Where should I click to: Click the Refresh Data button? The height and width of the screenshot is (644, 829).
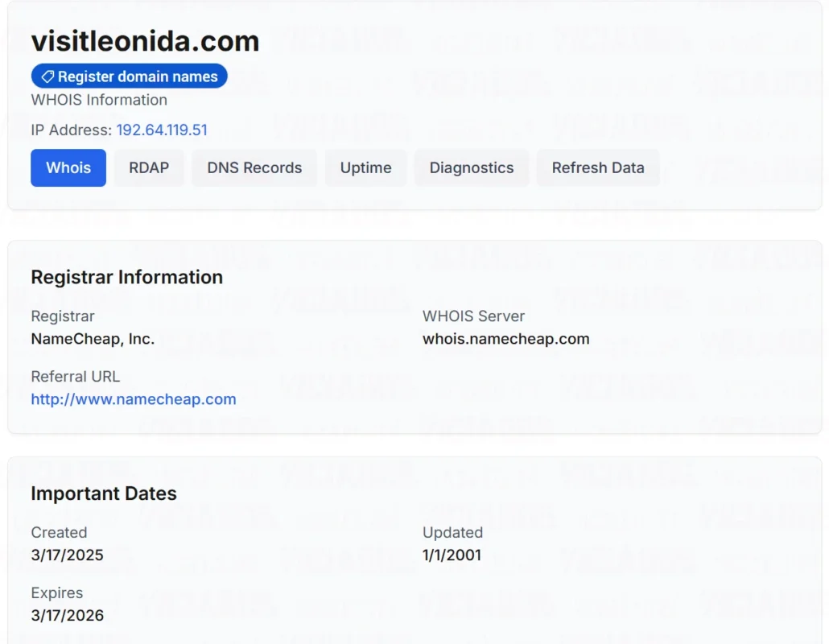coord(598,167)
